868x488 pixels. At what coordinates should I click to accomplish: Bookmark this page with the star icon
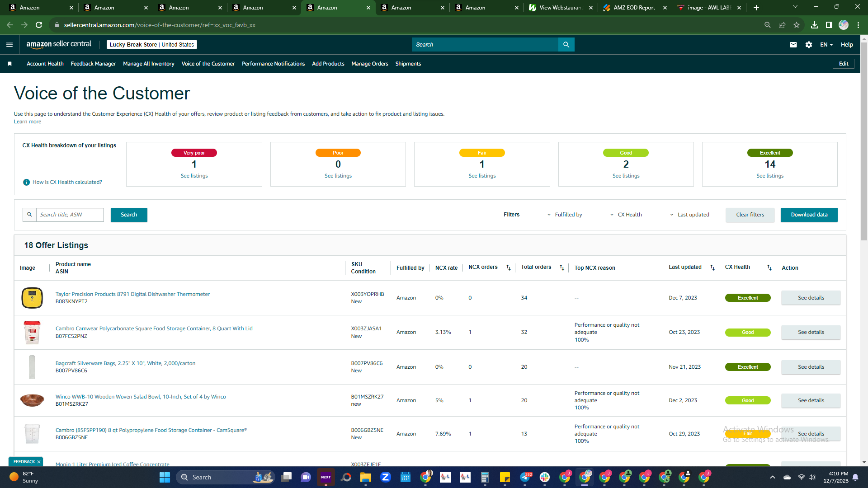797,25
